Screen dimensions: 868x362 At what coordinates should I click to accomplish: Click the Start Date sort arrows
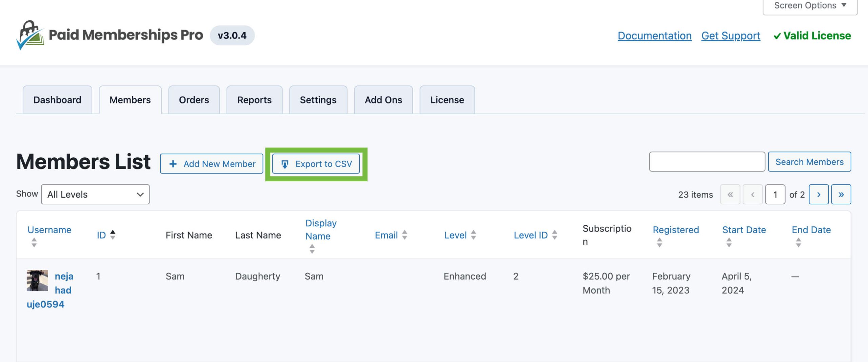[729, 242]
